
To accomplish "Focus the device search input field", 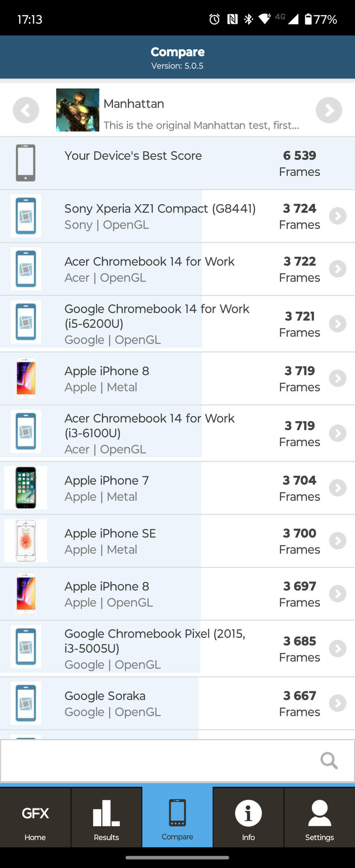I will tap(159, 761).
